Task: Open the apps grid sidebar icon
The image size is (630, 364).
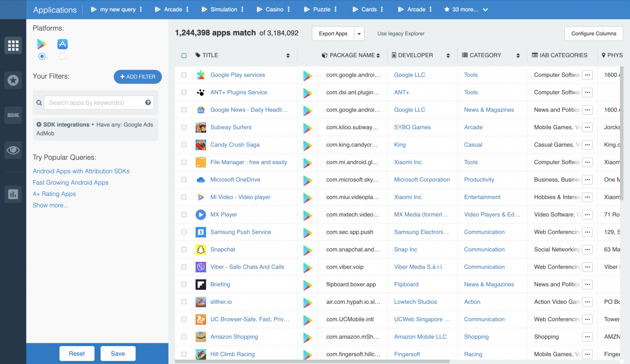Action: (x=13, y=45)
